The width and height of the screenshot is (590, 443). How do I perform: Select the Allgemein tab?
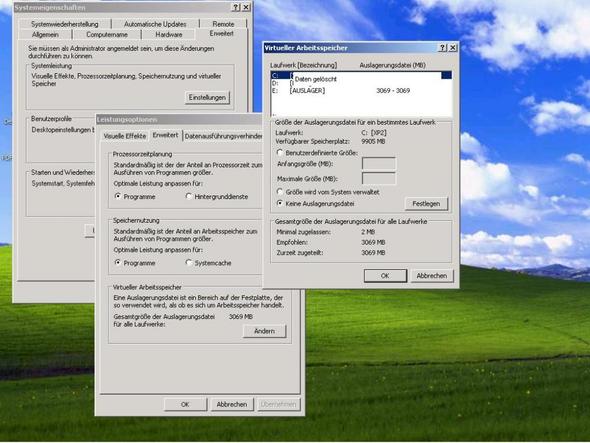tap(45, 35)
